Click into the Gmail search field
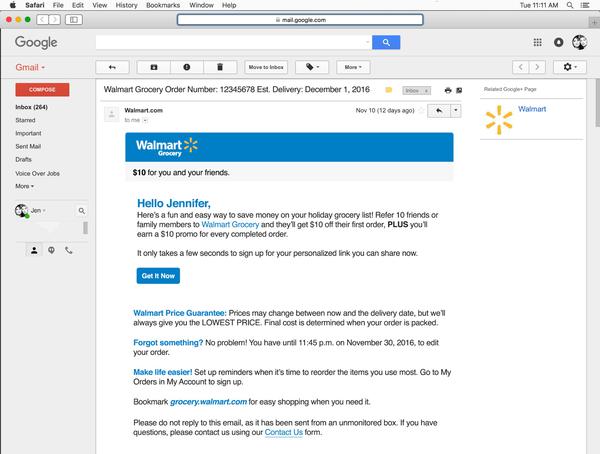 coord(232,42)
